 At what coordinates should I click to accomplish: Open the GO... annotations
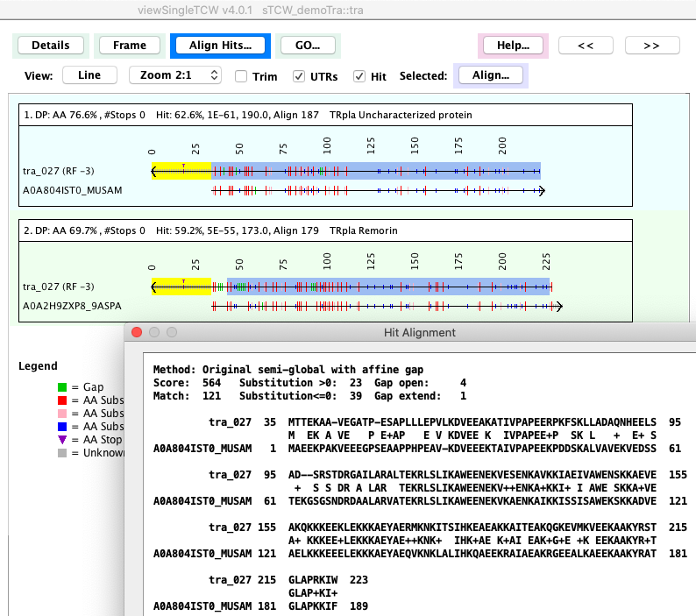308,45
